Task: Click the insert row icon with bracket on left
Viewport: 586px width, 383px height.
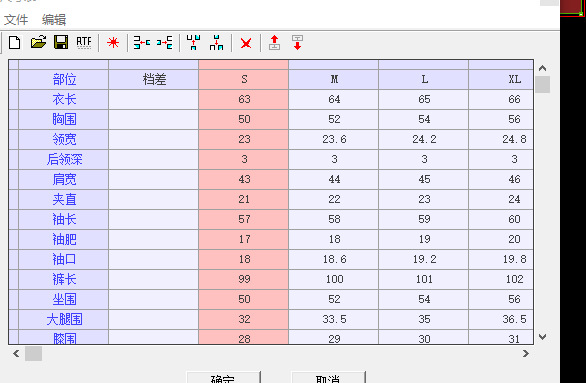Action: pyautogui.click(x=142, y=43)
